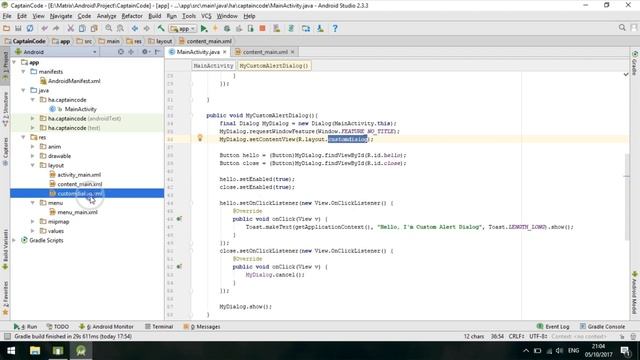Open Project Structure toolbar icon
Screen dimensions: 640x360
click(306, 29)
